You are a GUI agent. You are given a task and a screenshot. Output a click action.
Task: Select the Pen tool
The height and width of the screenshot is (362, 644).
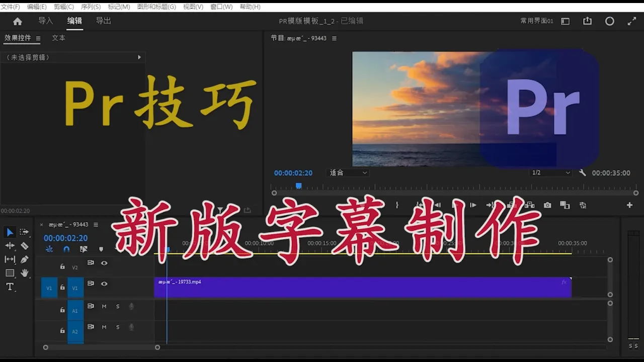24,259
